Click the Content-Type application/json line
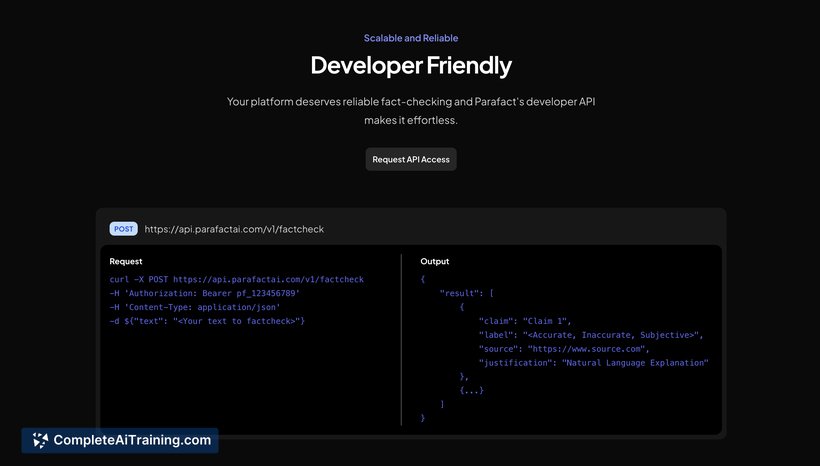Image resolution: width=820 pixels, height=466 pixels. click(x=195, y=308)
